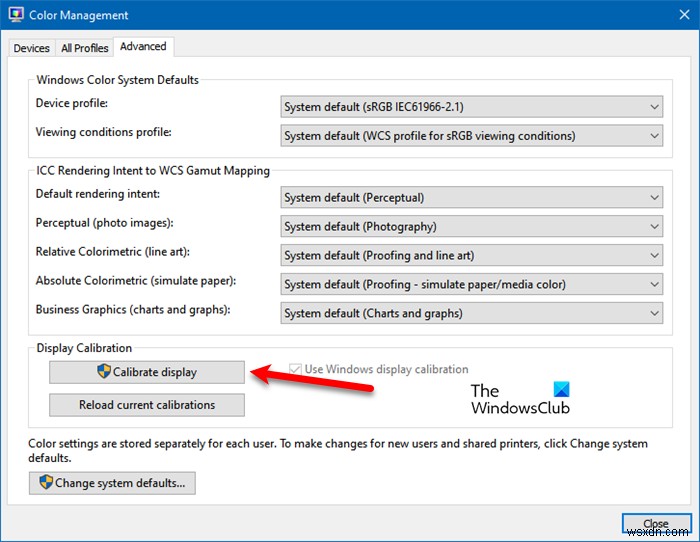
Task: Expand the Business Graphics (charts and graphs) dropdown
Action: (471, 313)
